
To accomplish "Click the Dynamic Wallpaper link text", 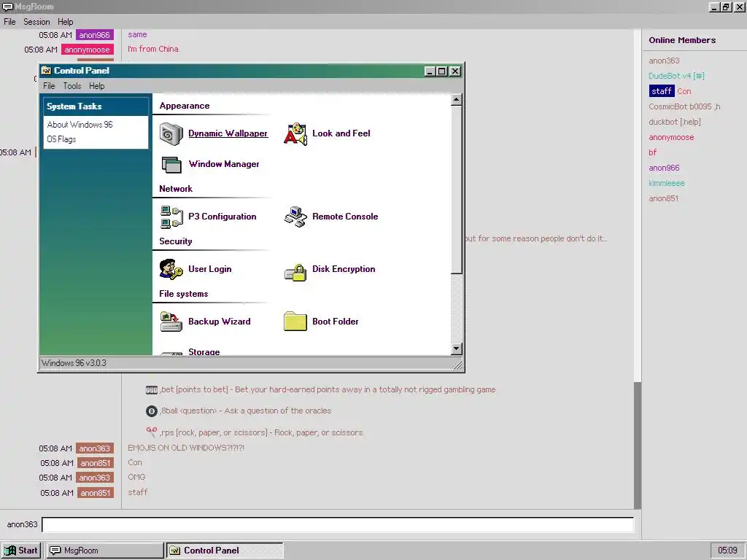I will (x=228, y=134).
